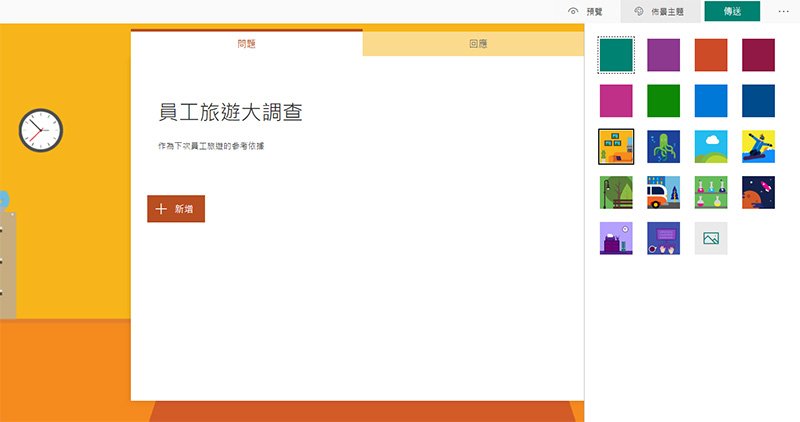The width and height of the screenshot is (800, 422).
Task: Click the 傳送 send button
Action: point(732,11)
